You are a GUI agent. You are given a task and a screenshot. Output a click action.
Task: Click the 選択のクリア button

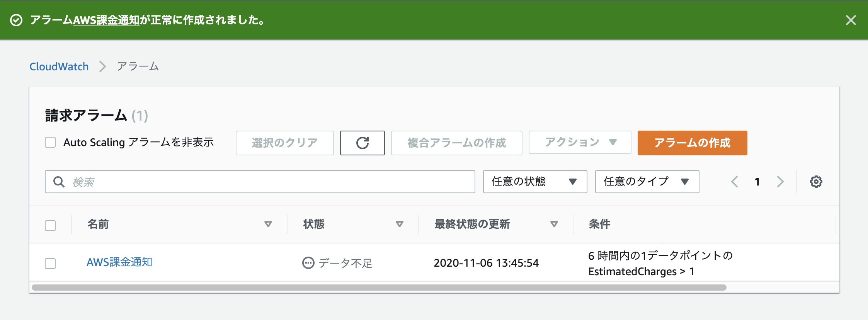coord(285,143)
